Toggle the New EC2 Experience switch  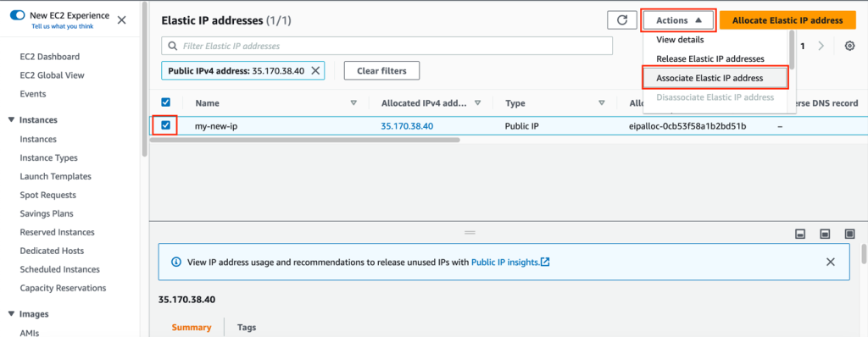click(18, 15)
